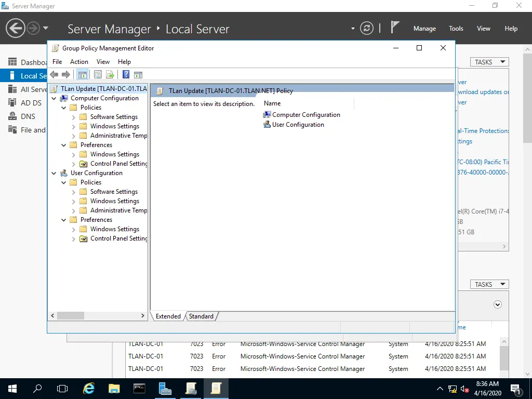Click the muted volume icon in system tray
The width and height of the screenshot is (532, 399).
pyautogui.click(x=465, y=389)
